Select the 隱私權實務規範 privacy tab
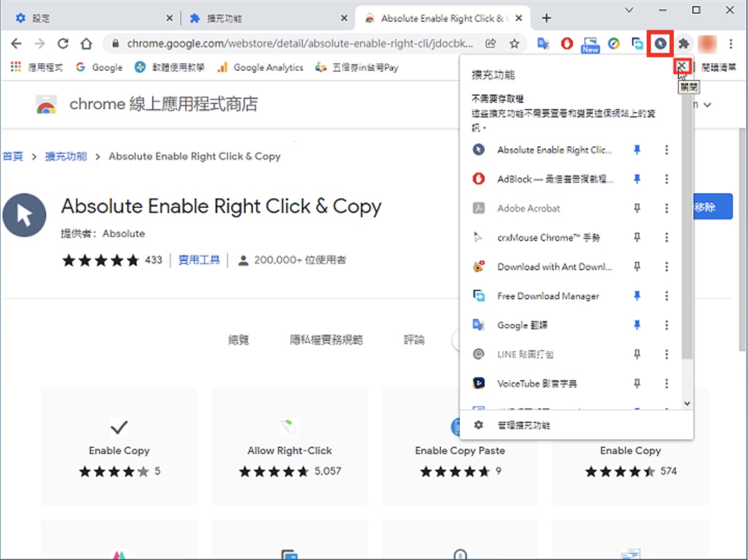748x560 pixels. click(326, 340)
